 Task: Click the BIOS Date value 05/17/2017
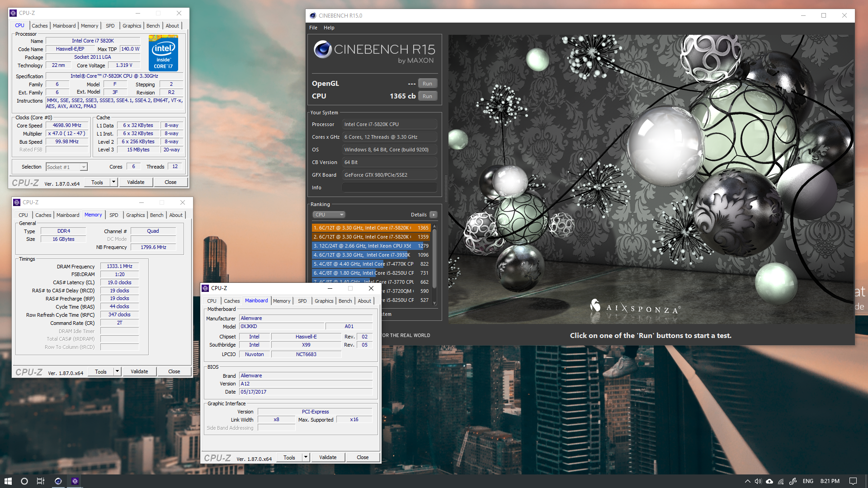click(306, 392)
